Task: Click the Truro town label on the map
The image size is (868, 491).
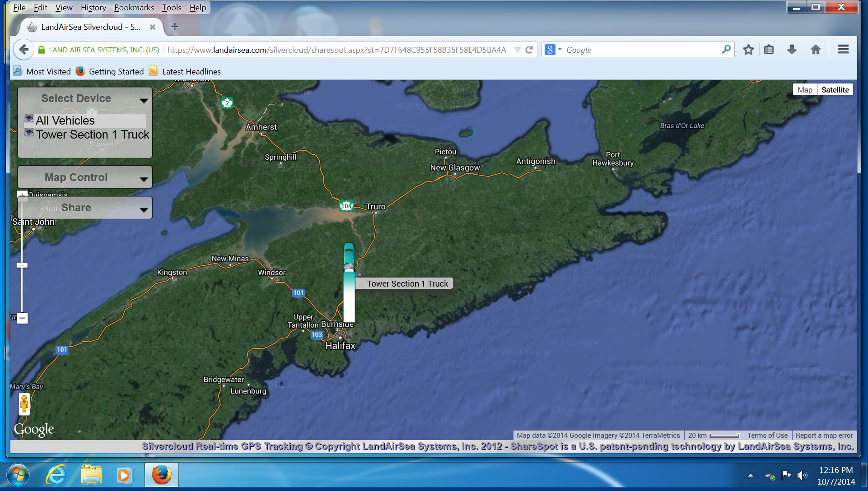Action: pos(376,207)
